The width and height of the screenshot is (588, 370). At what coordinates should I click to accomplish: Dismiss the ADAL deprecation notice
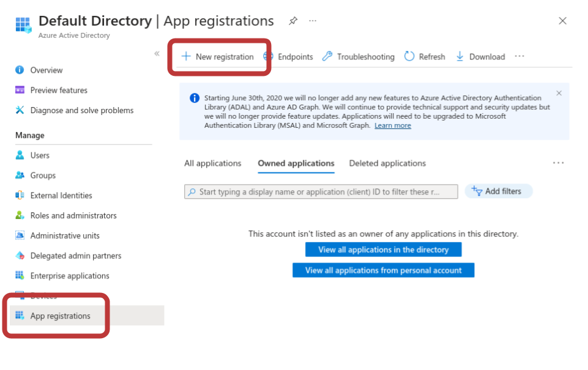(x=559, y=93)
